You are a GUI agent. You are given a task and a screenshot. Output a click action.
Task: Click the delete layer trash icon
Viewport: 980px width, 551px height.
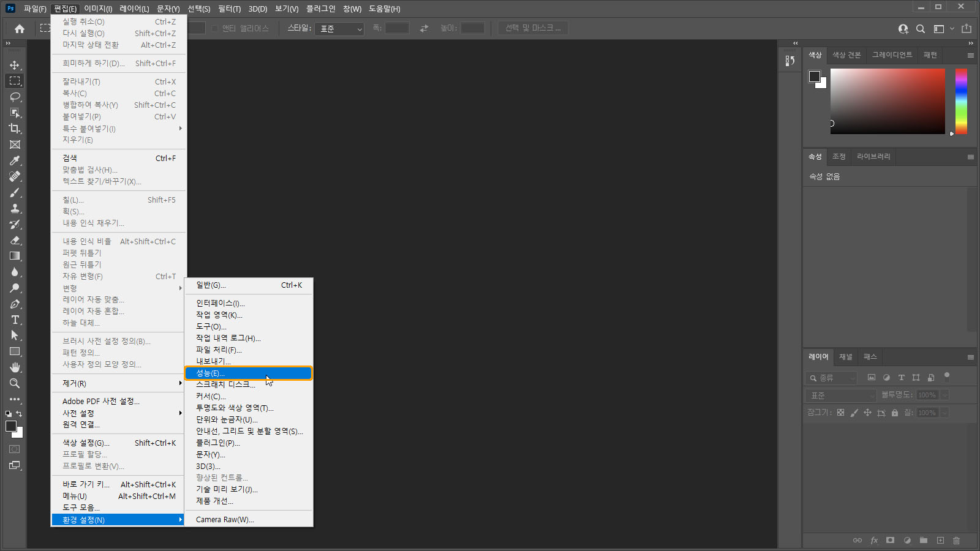coord(957,541)
